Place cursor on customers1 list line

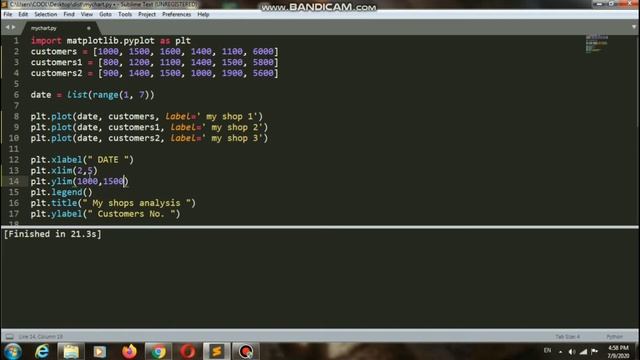click(x=154, y=62)
